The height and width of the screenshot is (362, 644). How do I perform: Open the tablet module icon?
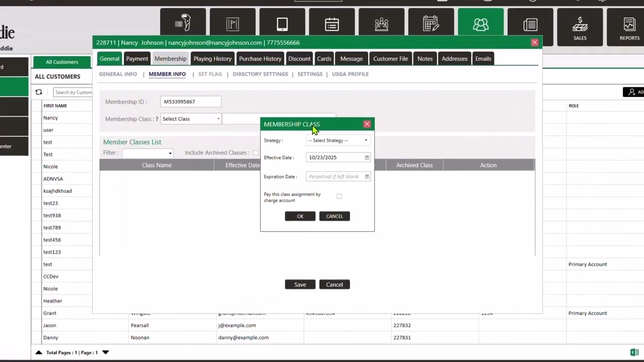pos(282,27)
